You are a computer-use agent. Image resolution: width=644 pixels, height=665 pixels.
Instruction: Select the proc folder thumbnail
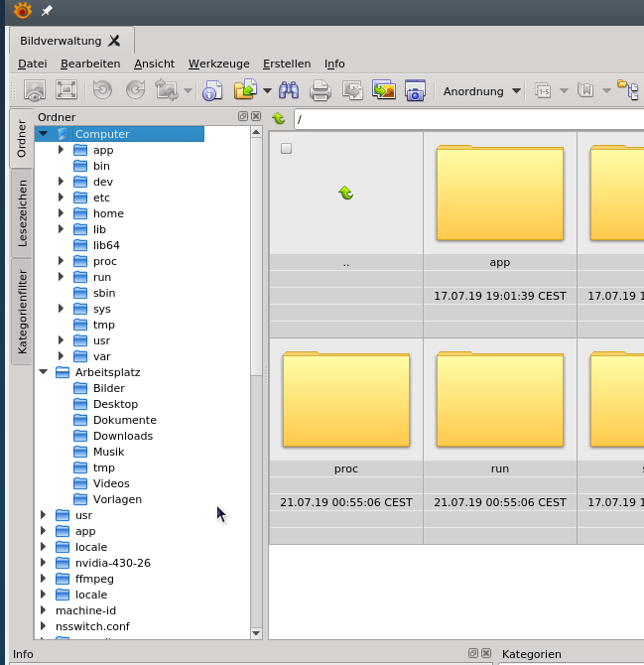(345, 397)
